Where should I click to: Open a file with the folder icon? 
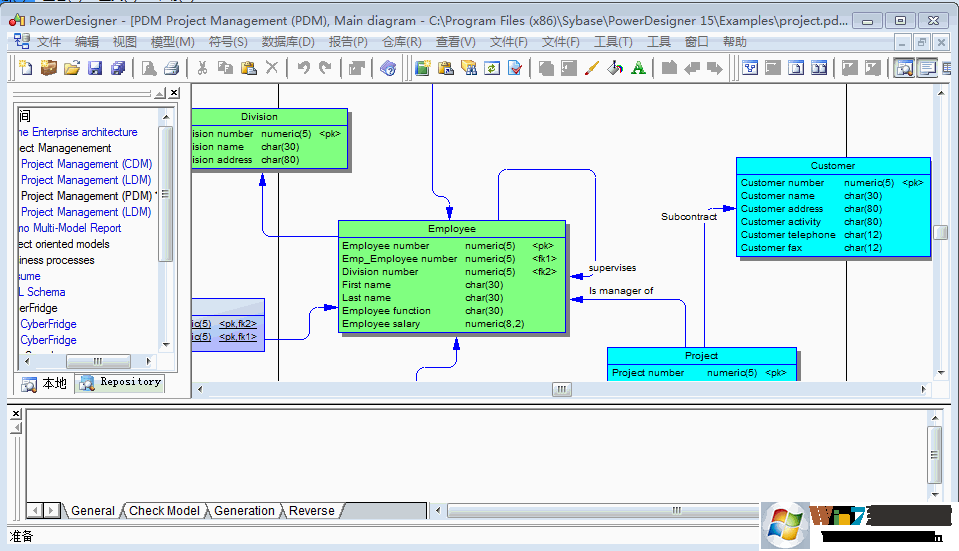point(71,68)
